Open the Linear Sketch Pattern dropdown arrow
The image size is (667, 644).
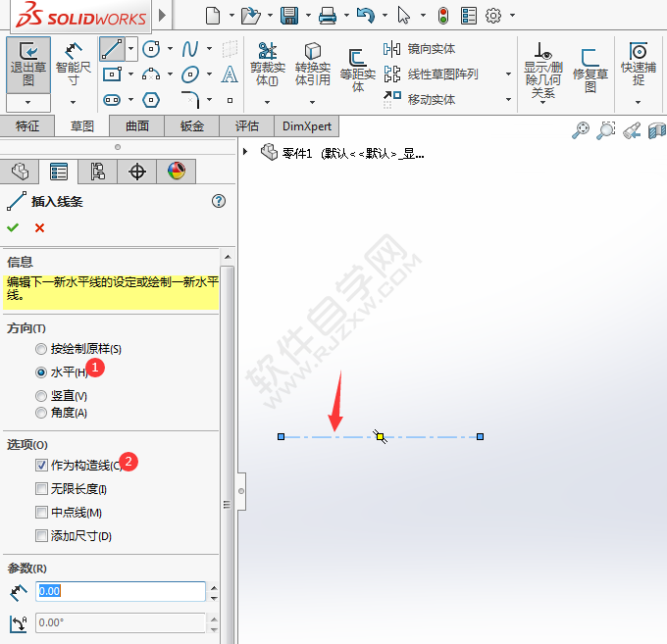(x=508, y=74)
